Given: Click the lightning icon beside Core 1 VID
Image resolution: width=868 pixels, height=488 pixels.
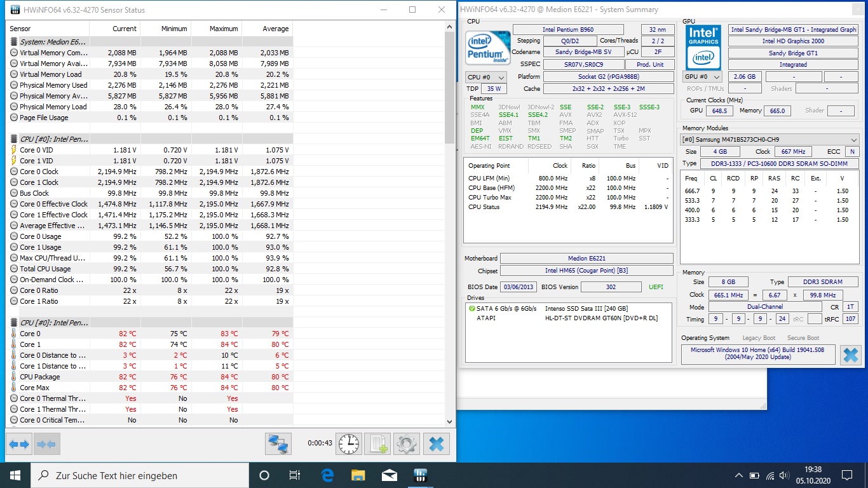Looking at the screenshot, I should pyautogui.click(x=14, y=161).
